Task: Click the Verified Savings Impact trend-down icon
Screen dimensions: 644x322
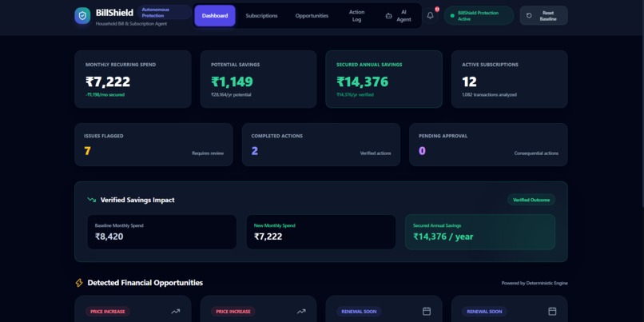Action: point(91,200)
